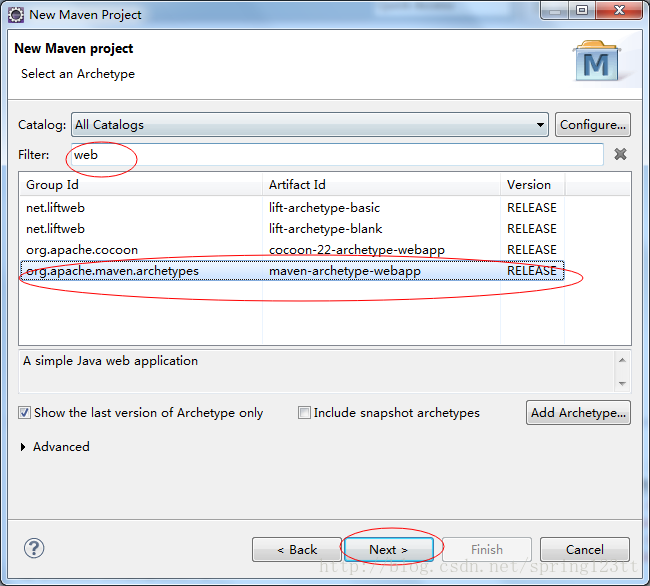Select the cocoon-22-archetype-webapp row
Image resolution: width=650 pixels, height=586 pixels.
292,250
